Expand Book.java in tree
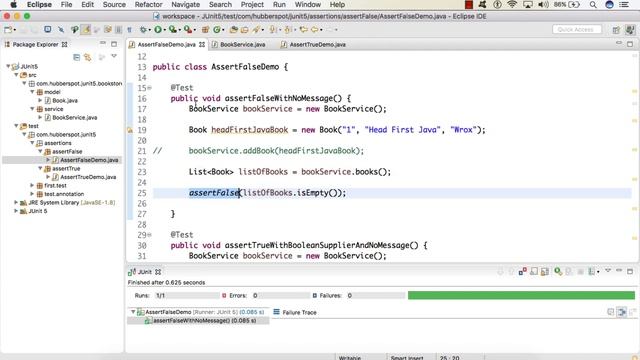This screenshot has height=360, width=640. pyautogui.click(x=40, y=100)
